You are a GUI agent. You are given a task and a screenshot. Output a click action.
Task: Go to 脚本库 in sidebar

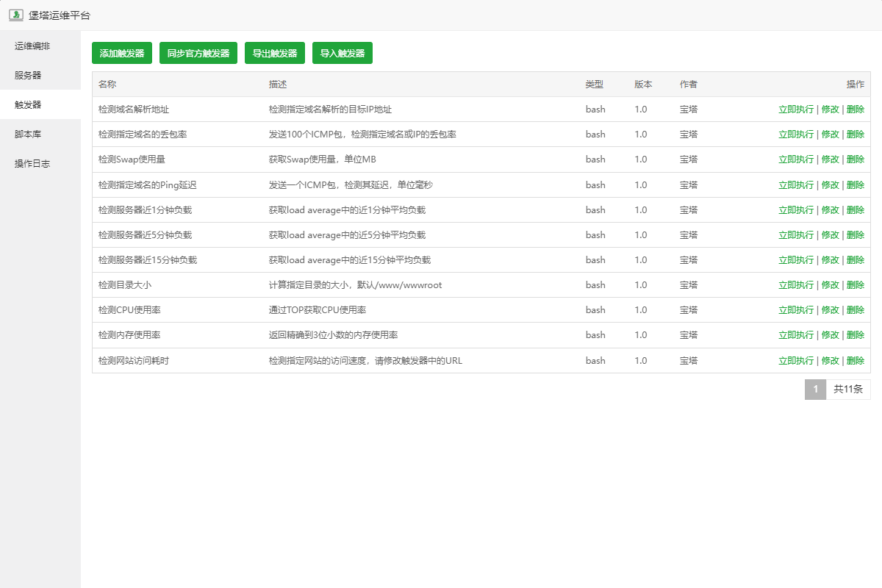(x=28, y=135)
